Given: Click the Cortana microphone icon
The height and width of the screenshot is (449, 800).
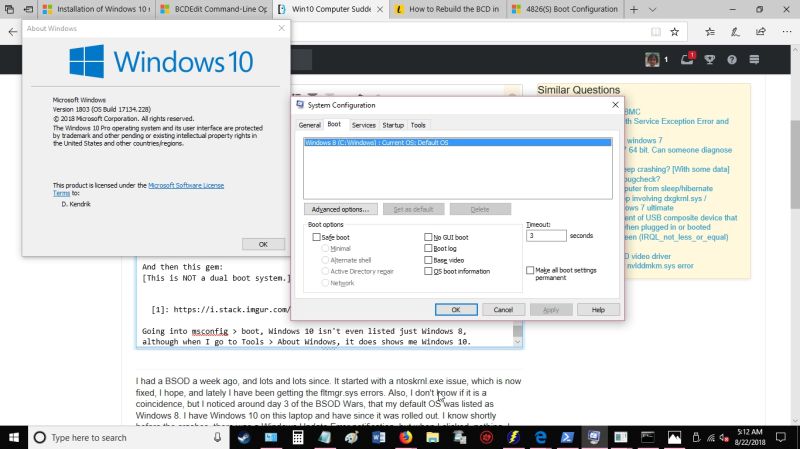Looking at the screenshot, I should (217, 437).
